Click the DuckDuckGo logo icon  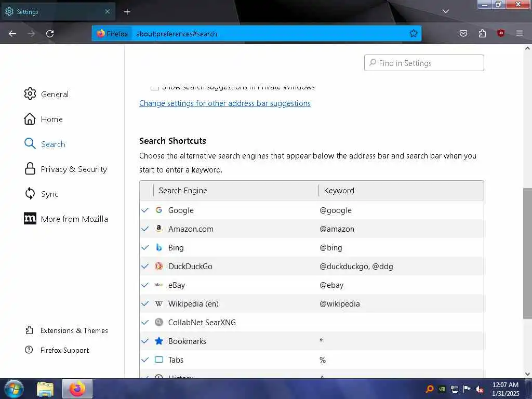coord(159,266)
